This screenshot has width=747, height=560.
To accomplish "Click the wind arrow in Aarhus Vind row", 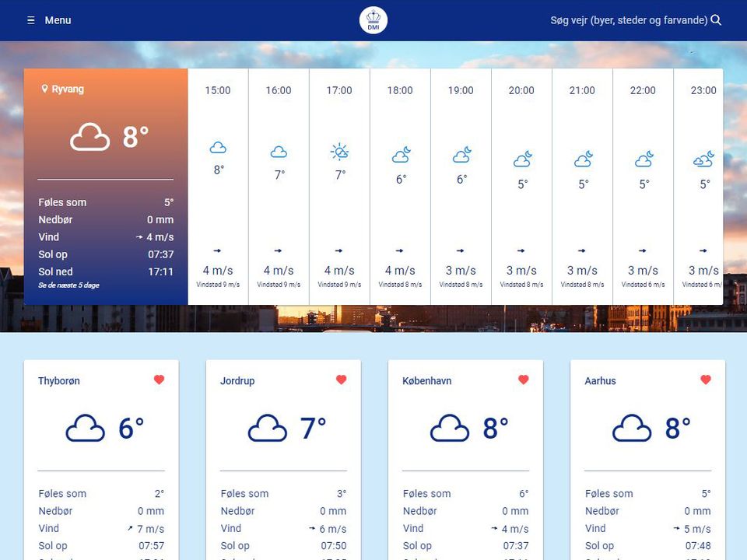I will (x=676, y=528).
